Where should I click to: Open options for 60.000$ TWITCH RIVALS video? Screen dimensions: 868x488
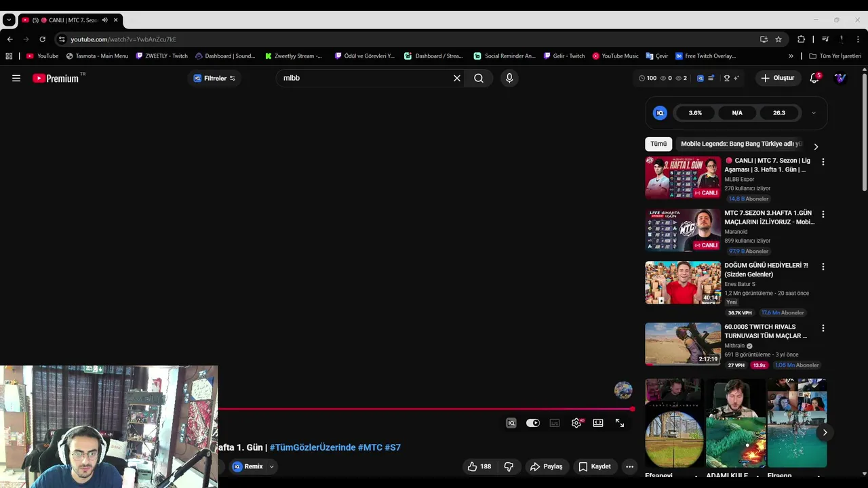point(823,328)
